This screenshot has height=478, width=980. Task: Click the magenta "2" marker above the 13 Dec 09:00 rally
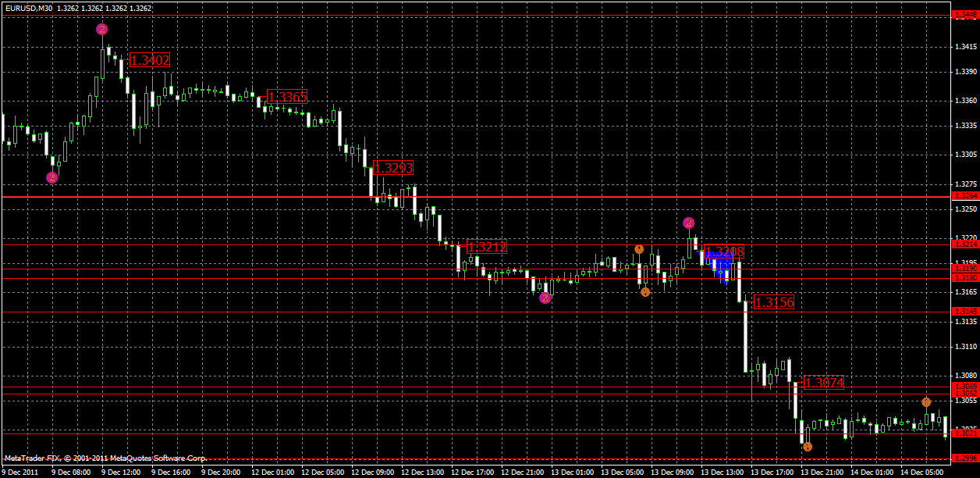click(x=689, y=223)
